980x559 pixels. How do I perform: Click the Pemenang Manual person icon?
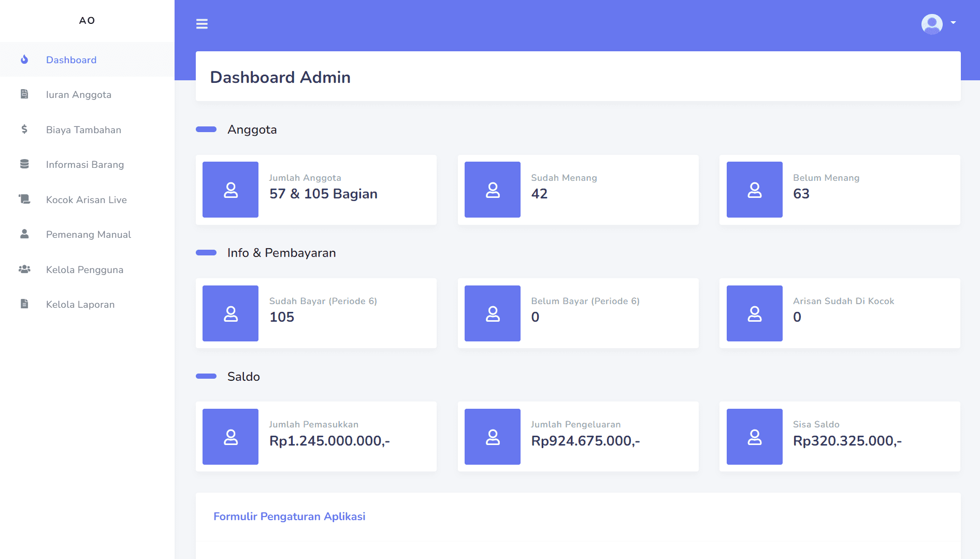[x=24, y=234]
